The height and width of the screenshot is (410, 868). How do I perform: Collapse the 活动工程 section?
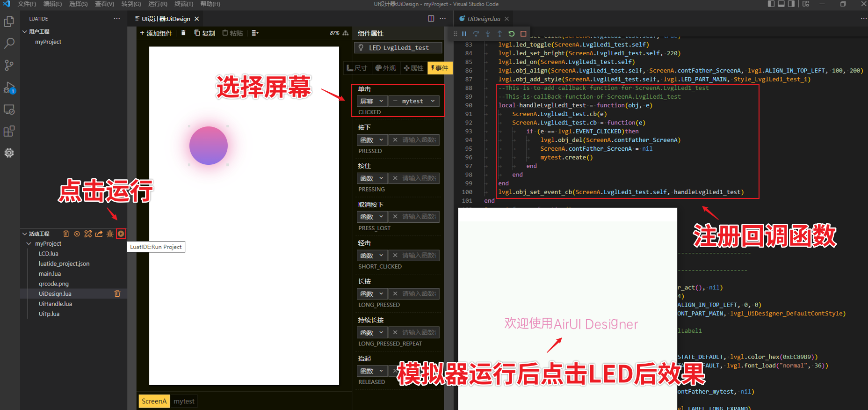[24, 234]
